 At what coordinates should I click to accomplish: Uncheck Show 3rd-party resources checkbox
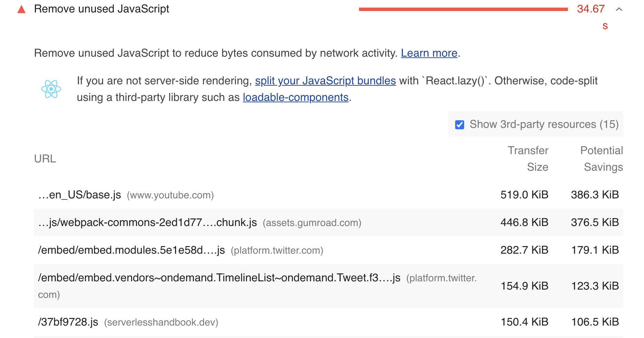click(460, 124)
